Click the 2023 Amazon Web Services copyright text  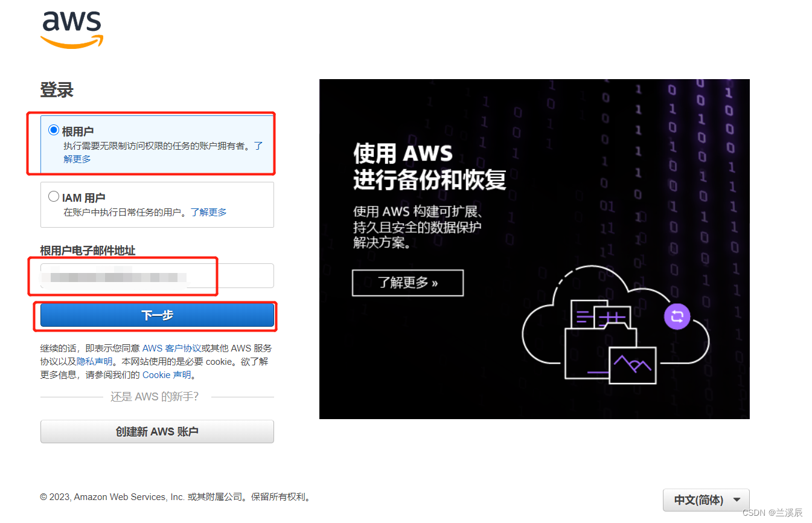click(176, 497)
